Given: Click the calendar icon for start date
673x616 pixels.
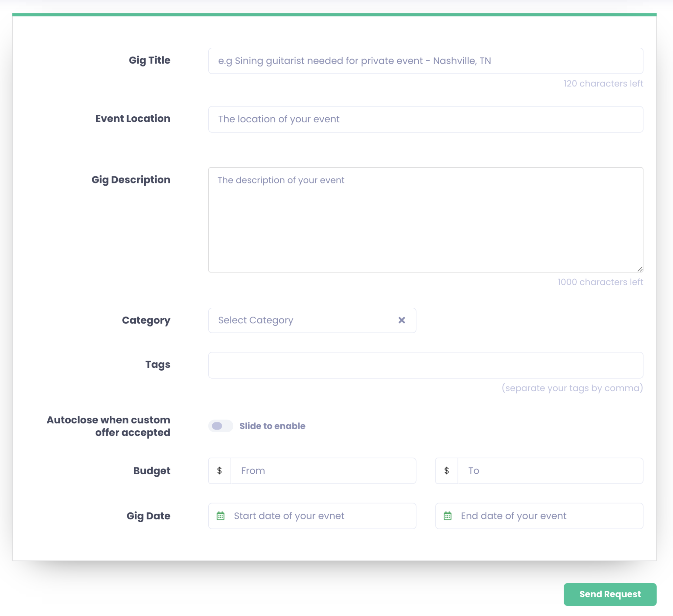Looking at the screenshot, I should pos(220,516).
